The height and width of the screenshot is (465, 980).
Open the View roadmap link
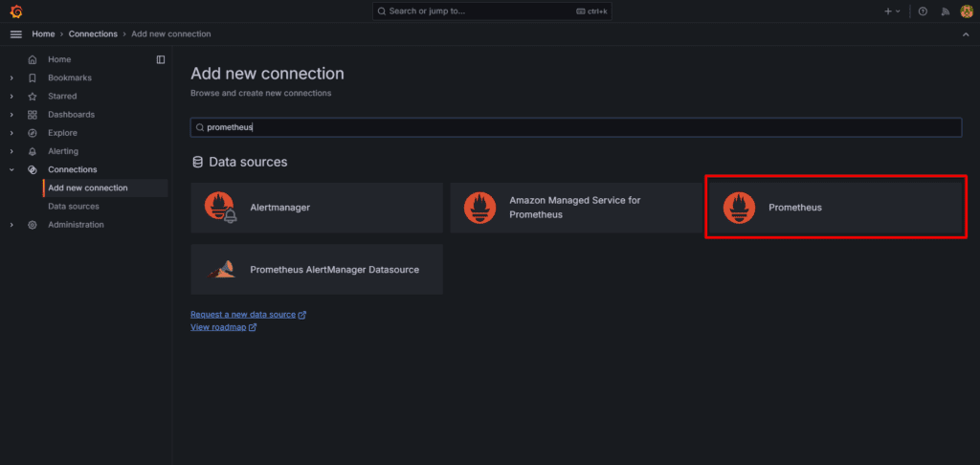223,327
